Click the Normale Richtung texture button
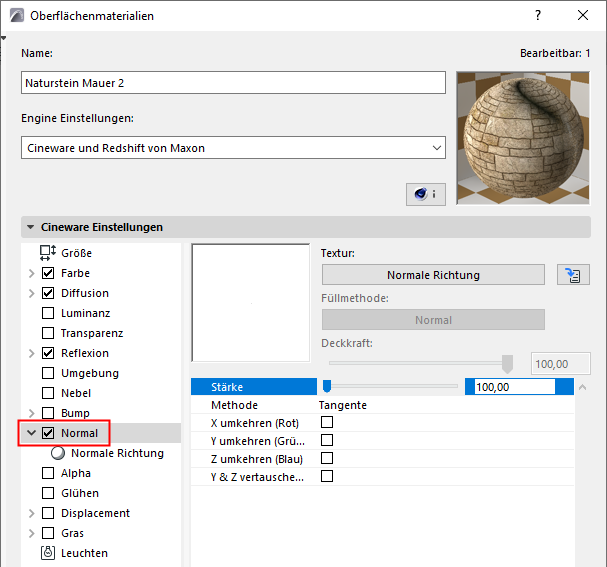The width and height of the screenshot is (607, 567). click(433, 275)
